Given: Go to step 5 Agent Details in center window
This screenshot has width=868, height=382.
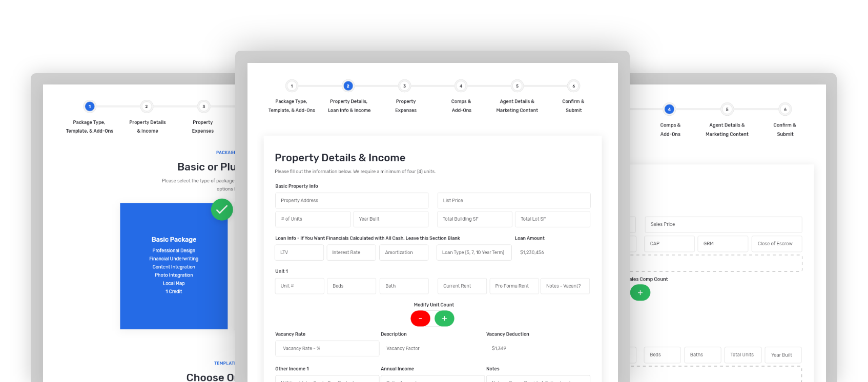Looking at the screenshot, I should 517,86.
